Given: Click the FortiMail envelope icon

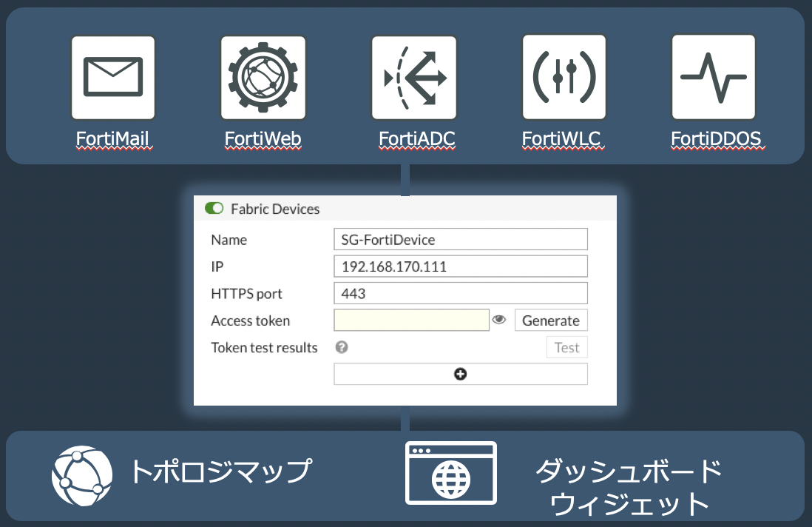Looking at the screenshot, I should (x=113, y=77).
